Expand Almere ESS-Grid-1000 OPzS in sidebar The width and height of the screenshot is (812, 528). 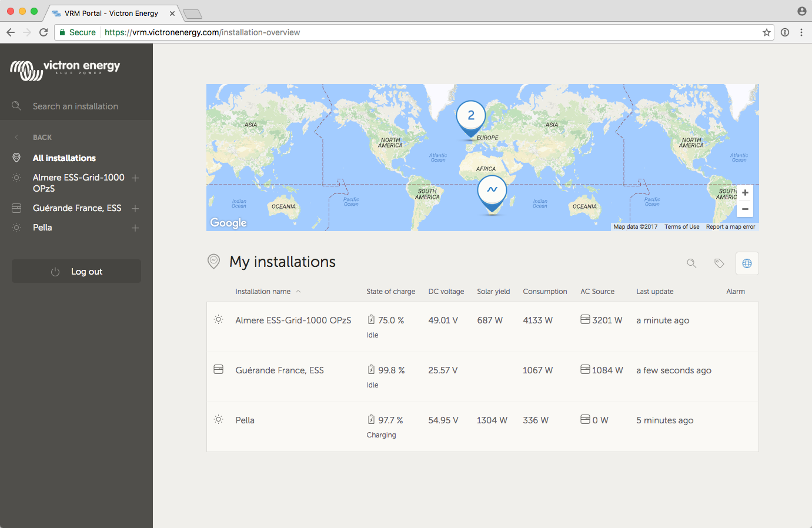[135, 178]
